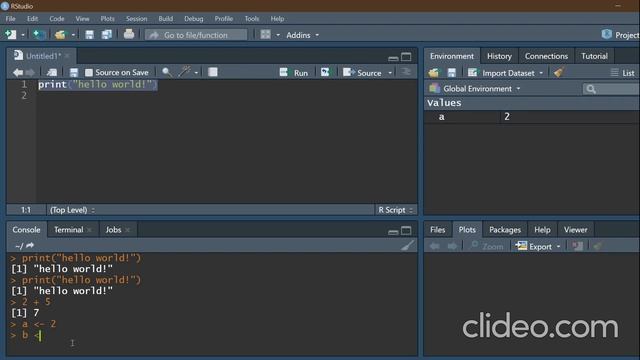640x360 pixels.
Task: Open the R Script file type selector
Action: click(x=395, y=210)
